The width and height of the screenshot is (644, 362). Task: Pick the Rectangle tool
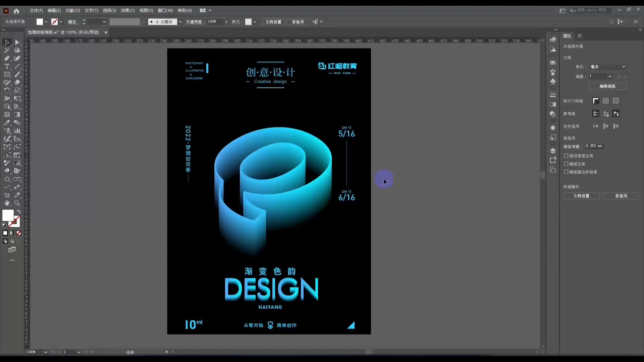point(7,74)
